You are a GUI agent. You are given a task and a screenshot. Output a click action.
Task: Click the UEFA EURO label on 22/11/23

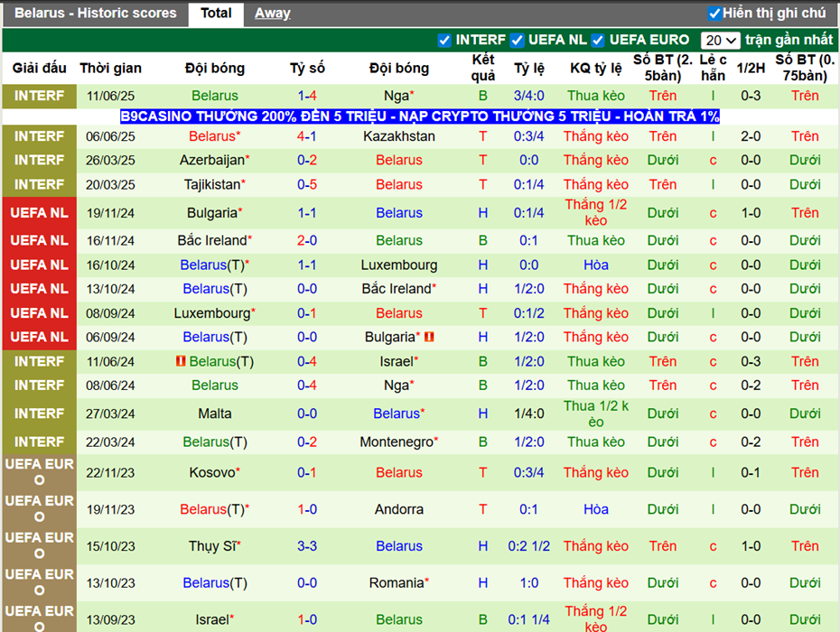(39, 472)
